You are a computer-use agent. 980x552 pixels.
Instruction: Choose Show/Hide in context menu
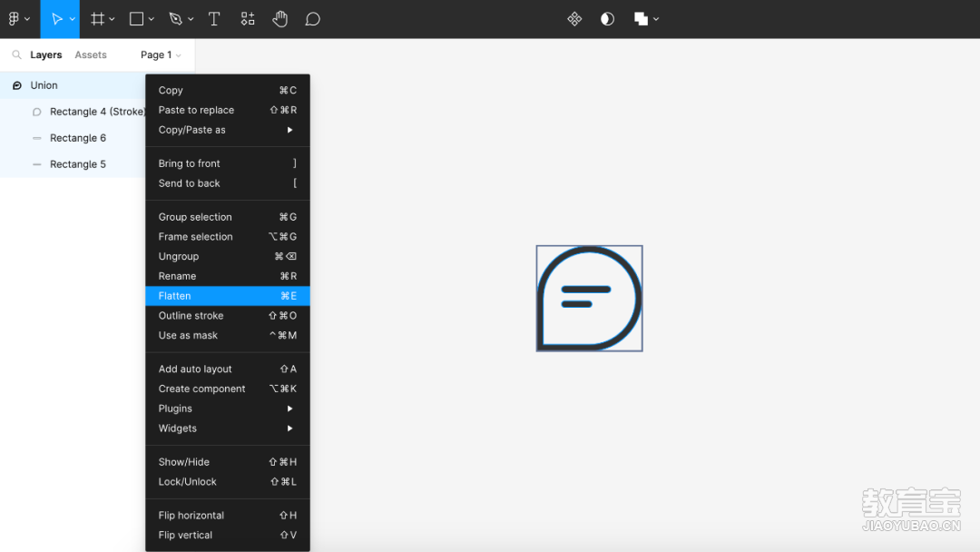(x=228, y=462)
